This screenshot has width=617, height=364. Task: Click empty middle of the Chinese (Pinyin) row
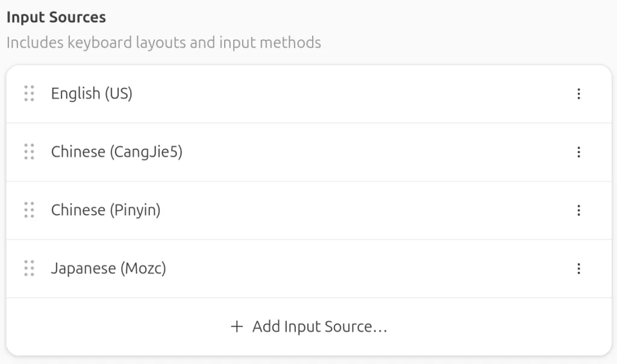coord(362,210)
